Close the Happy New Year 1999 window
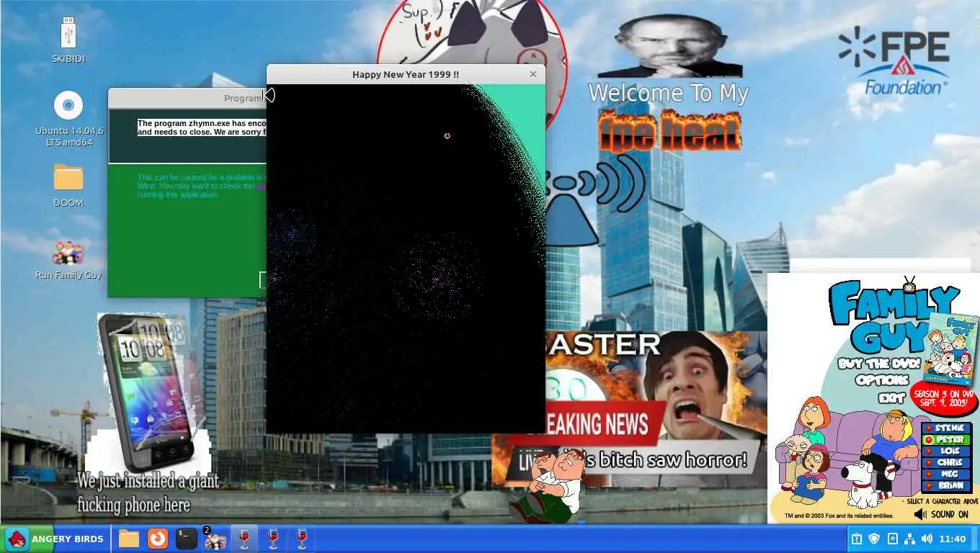Screen dimensions: 980x553 click(x=533, y=74)
